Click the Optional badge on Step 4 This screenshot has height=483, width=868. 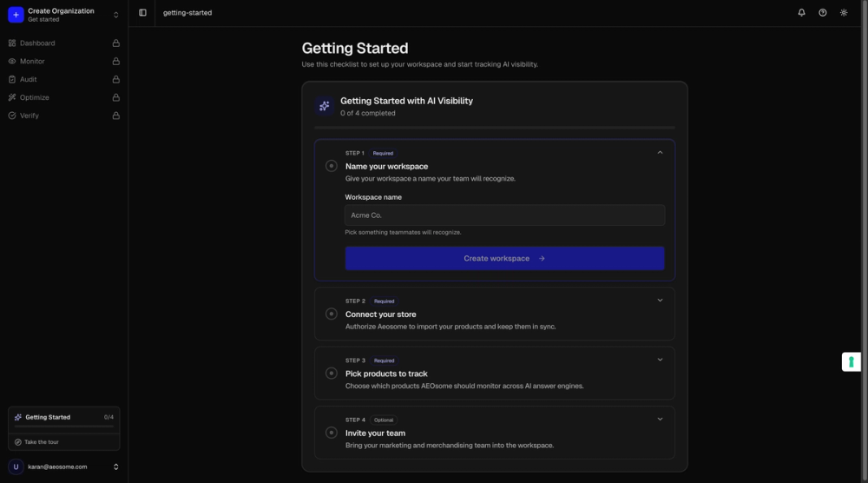point(384,420)
